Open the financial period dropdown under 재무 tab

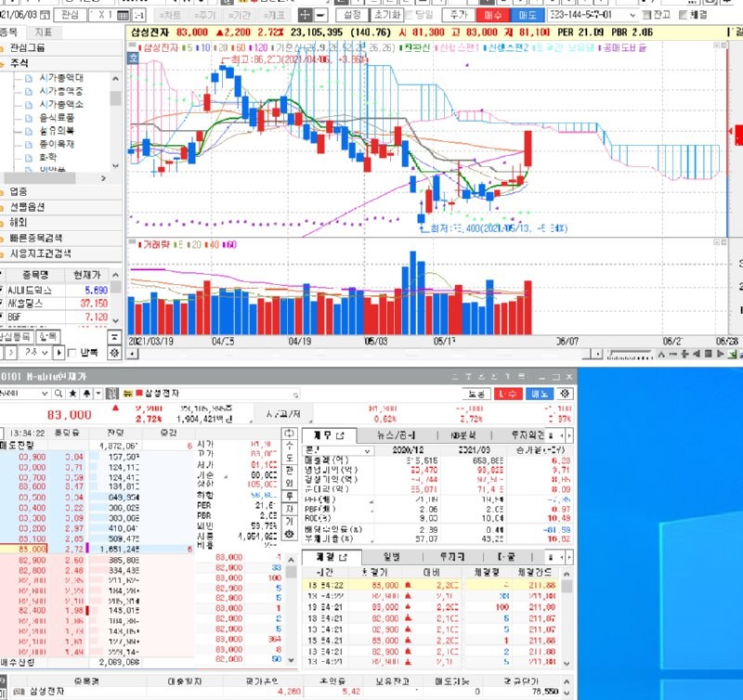tap(367, 451)
